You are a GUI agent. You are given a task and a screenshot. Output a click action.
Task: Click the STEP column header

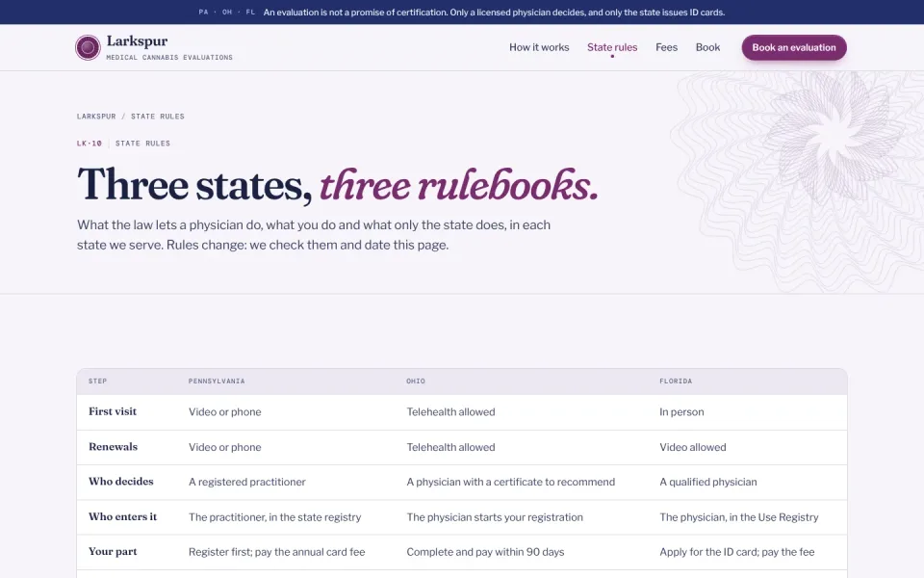[x=98, y=381]
